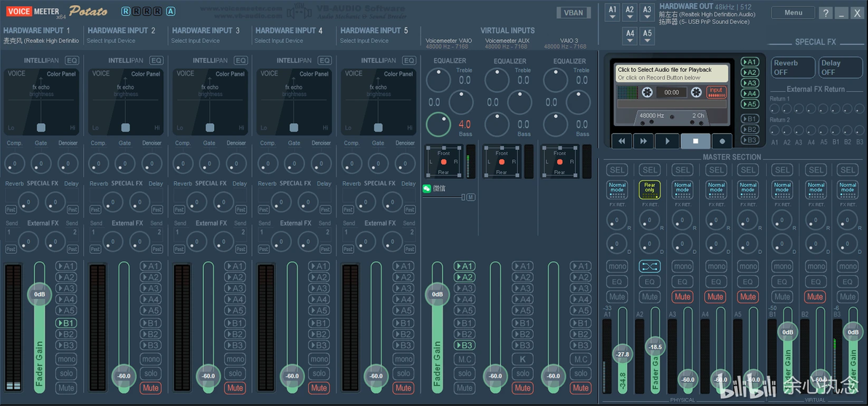868x406 pixels.
Task: Select an input device for Hardware Input 4
Action: [x=278, y=41]
